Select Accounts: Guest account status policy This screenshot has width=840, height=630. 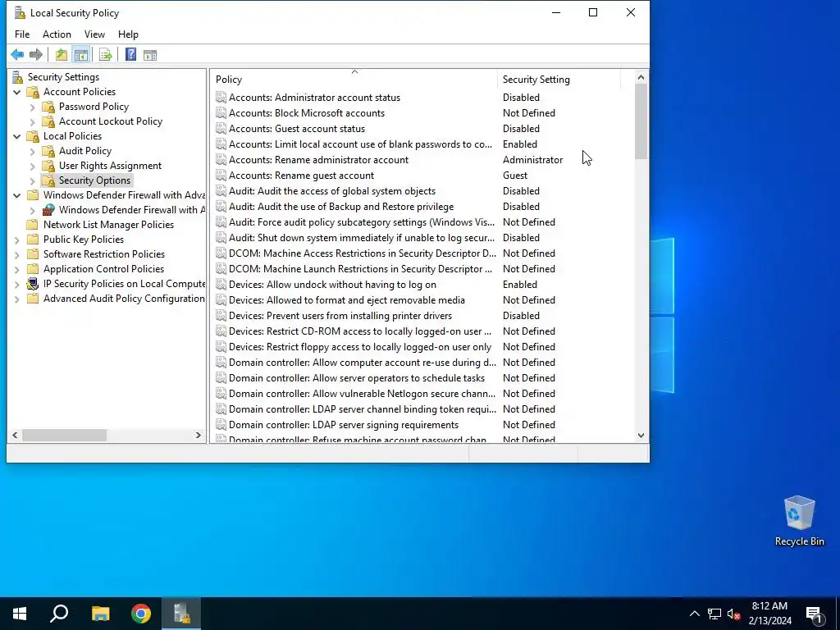coord(296,129)
